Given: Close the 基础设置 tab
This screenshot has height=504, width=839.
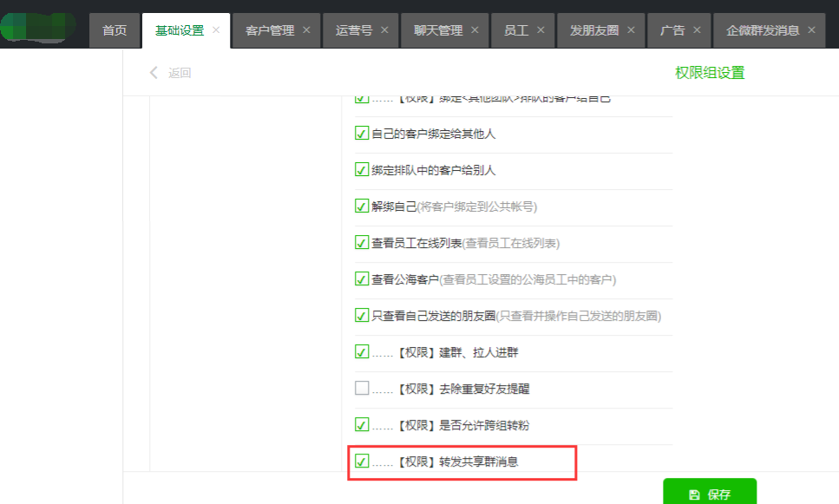Looking at the screenshot, I should tap(216, 30).
